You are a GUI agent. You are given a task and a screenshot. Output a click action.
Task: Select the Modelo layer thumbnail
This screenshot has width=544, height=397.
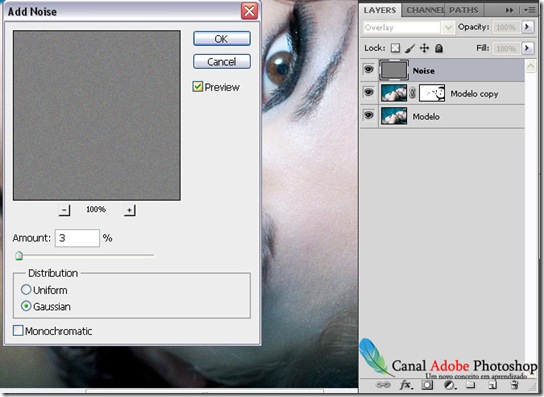pyautogui.click(x=394, y=116)
